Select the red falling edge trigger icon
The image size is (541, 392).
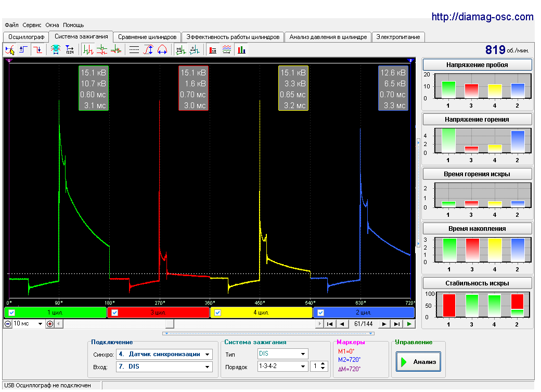[38, 50]
